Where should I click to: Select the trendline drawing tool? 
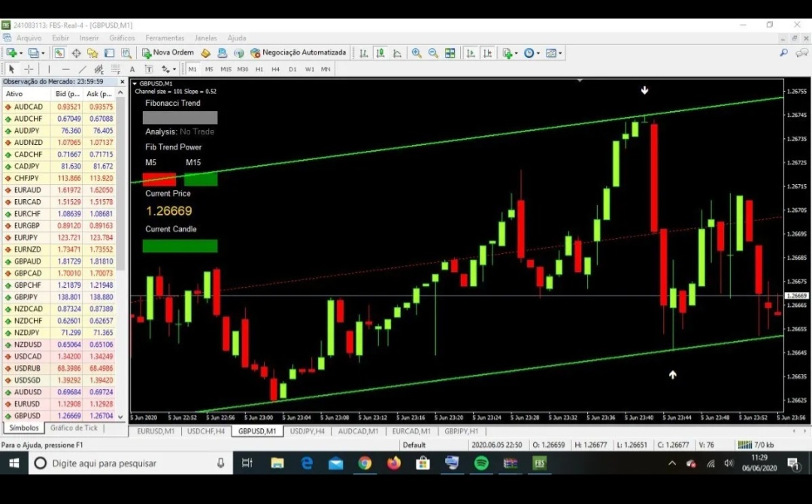(x=81, y=69)
